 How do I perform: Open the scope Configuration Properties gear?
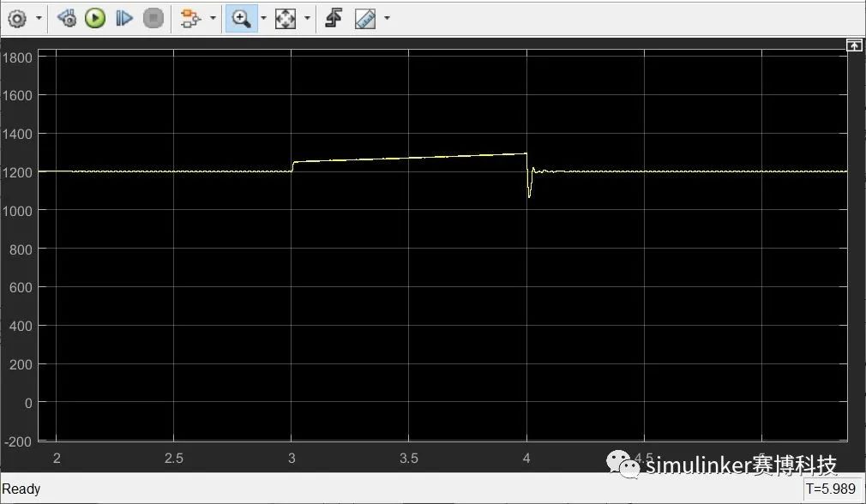17,18
